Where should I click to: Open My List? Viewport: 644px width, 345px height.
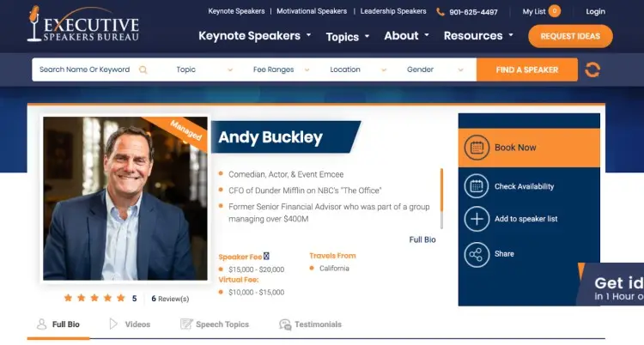534,12
